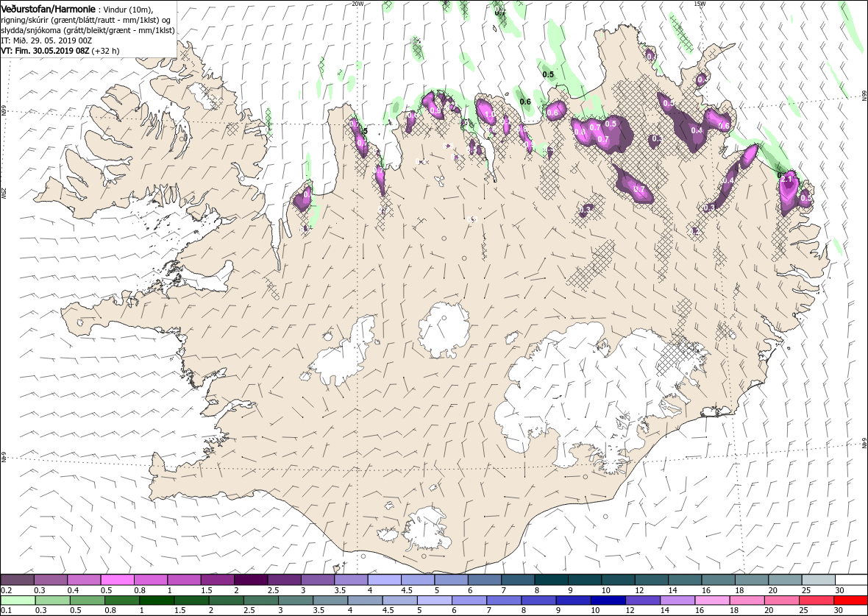Click the deep blue 10 swatch in the rain scale

pos(608,601)
